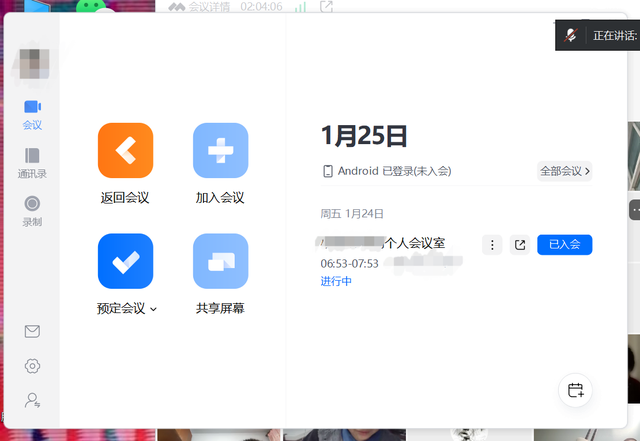
Task: Click the muted microphone indicator
Action: (570, 35)
